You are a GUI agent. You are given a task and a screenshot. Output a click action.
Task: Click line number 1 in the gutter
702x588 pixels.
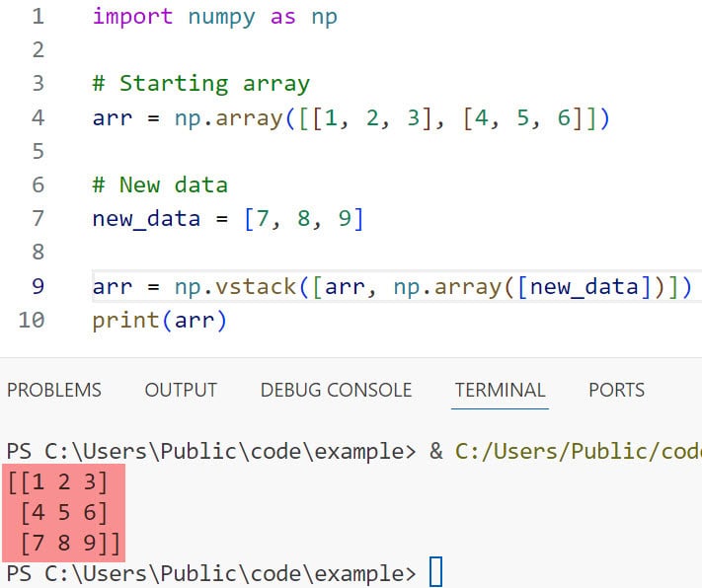coord(39,17)
